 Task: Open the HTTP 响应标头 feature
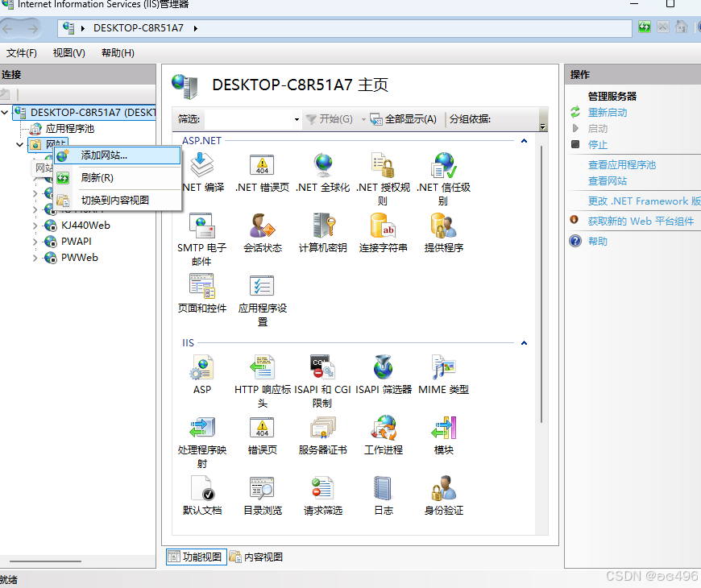(263, 381)
